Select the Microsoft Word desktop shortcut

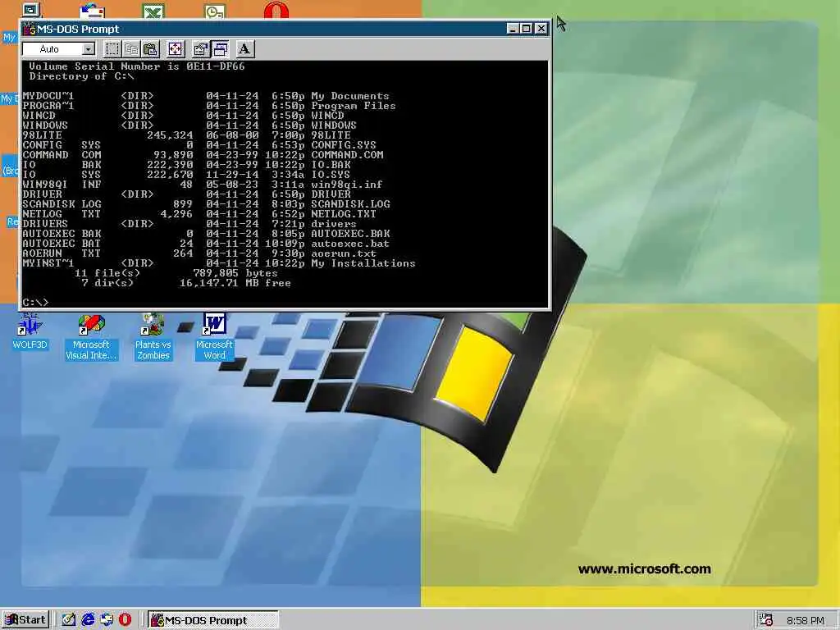[214, 337]
